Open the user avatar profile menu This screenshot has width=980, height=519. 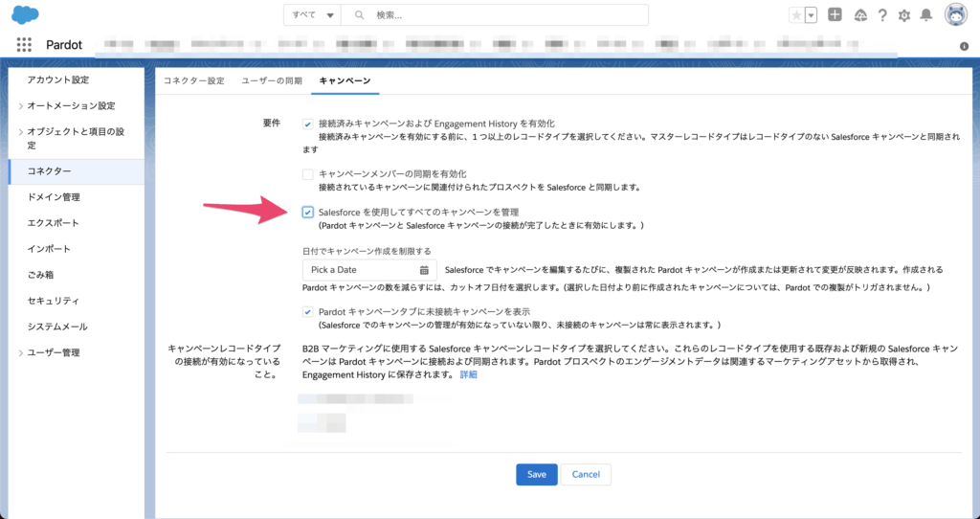[956, 14]
